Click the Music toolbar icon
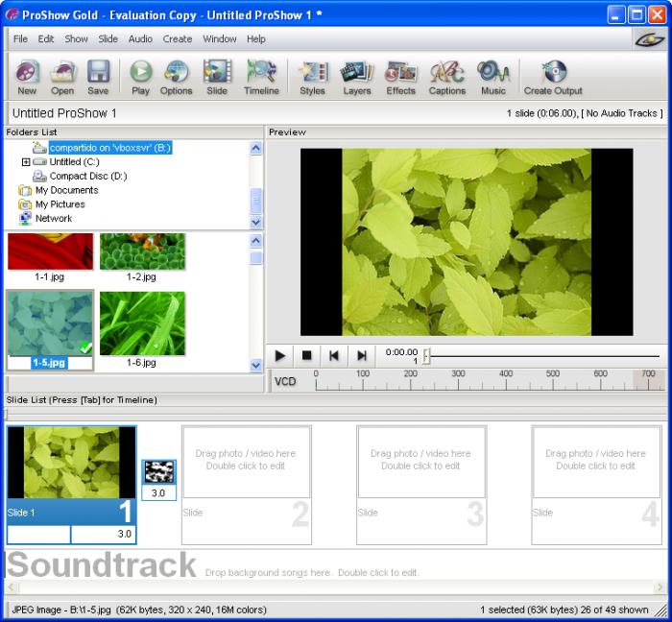The image size is (672, 622). click(493, 75)
